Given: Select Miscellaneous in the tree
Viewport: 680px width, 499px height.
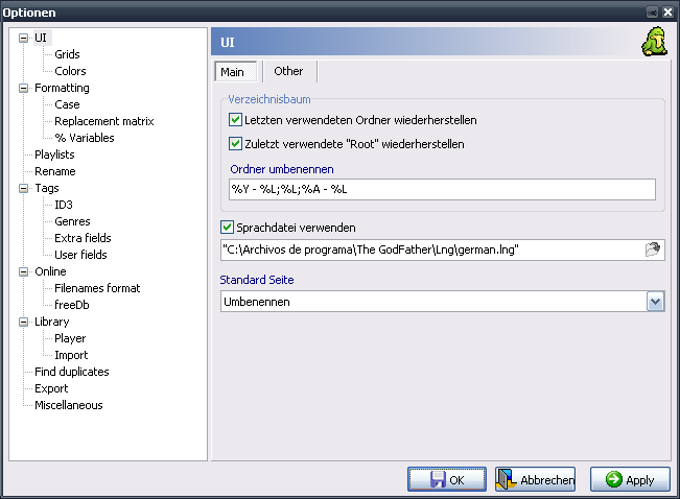Looking at the screenshot, I should 69,405.
